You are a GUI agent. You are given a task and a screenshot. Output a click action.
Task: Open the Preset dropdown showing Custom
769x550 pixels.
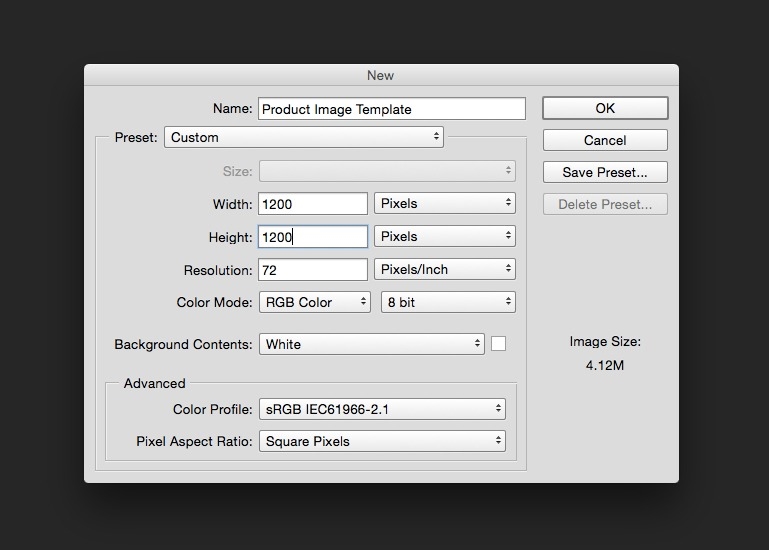[x=304, y=137]
